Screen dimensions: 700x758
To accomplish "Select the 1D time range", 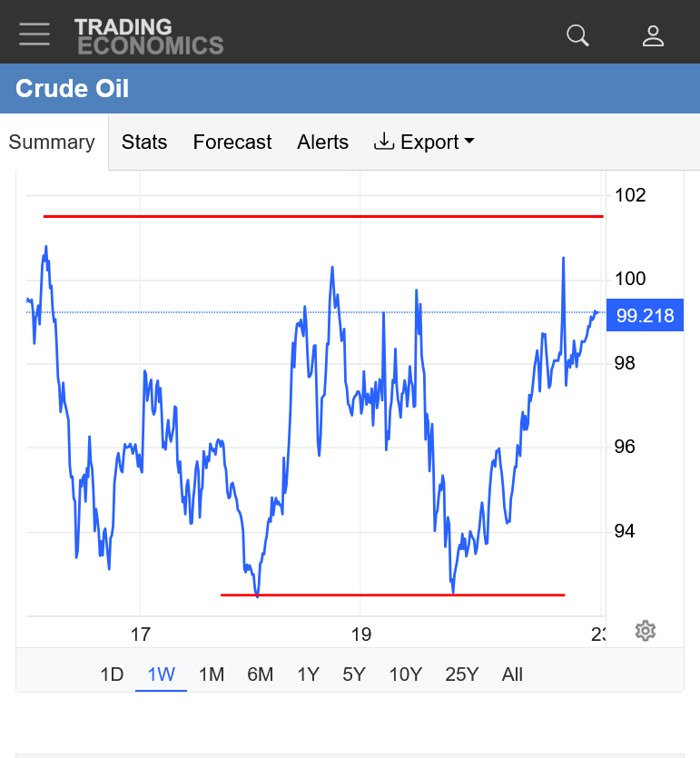I will point(112,674).
